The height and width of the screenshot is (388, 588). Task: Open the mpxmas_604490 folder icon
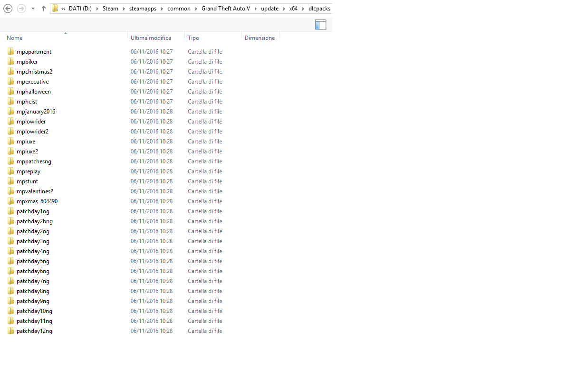[10, 201]
